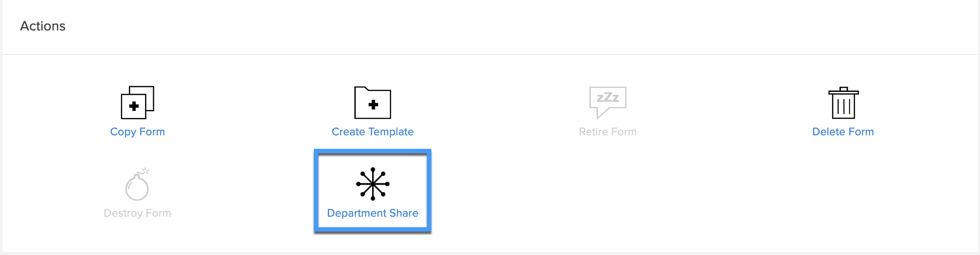Viewport: 980px width, 255px height.
Task: Click the Actions section heading
Action: 43,26
